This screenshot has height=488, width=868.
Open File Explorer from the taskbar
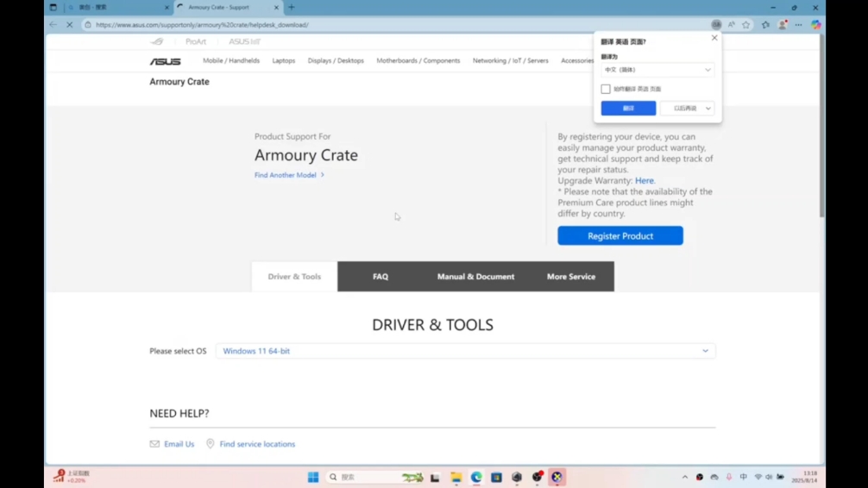pos(456,477)
